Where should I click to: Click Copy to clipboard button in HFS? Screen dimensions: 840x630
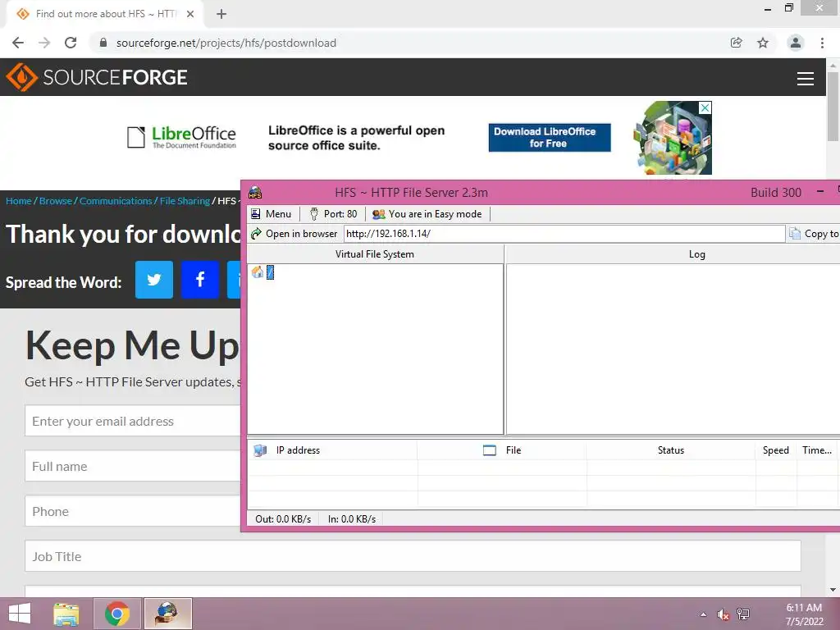(815, 234)
